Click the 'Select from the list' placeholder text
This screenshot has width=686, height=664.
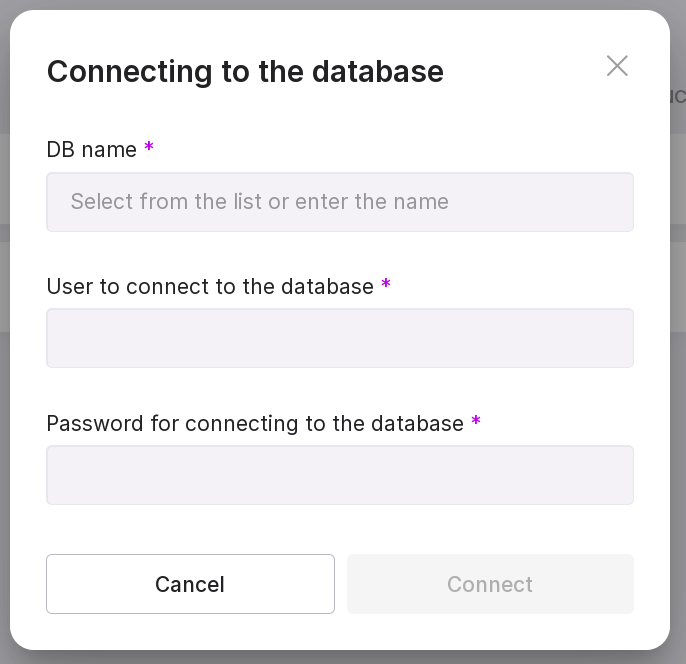(259, 202)
